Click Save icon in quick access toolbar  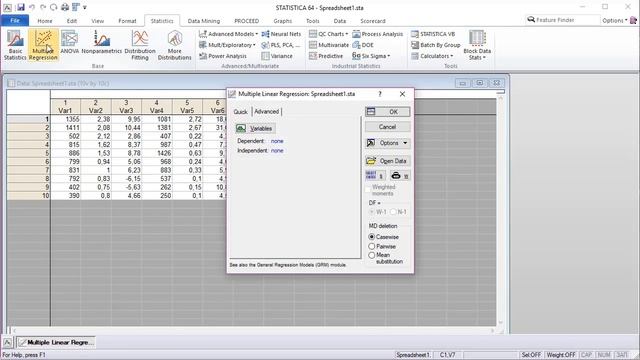pyautogui.click(x=20, y=7)
